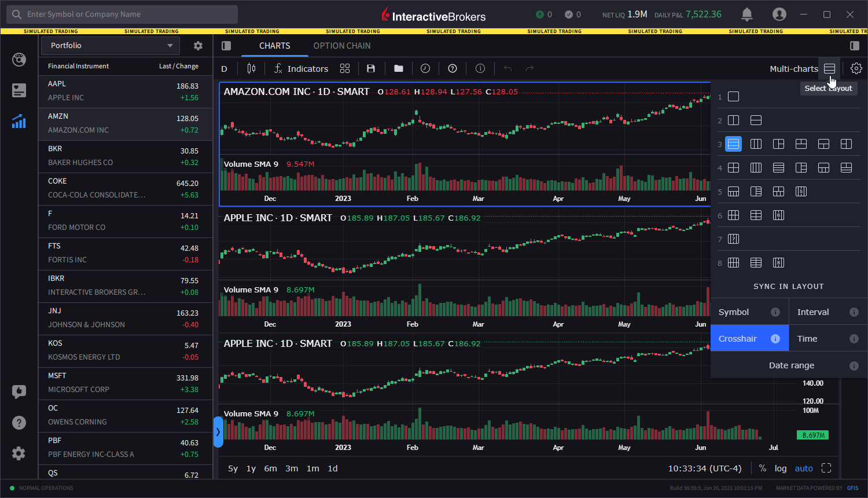Open the D interval dropdown
The height and width of the screenshot is (498, 868).
click(x=225, y=68)
